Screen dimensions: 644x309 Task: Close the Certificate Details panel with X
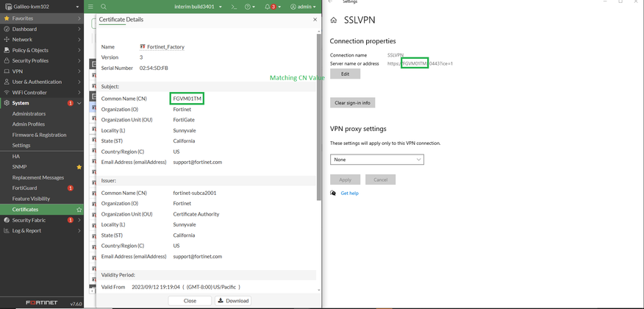(x=315, y=19)
